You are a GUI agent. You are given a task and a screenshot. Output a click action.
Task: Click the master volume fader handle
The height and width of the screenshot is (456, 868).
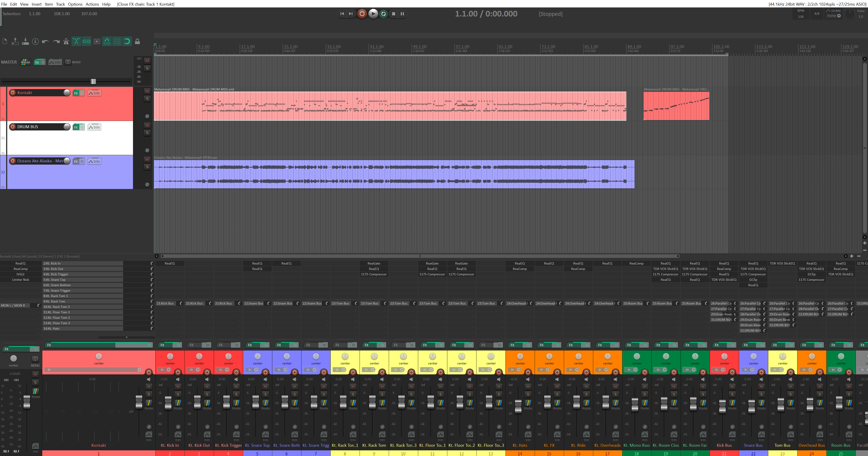click(93, 81)
